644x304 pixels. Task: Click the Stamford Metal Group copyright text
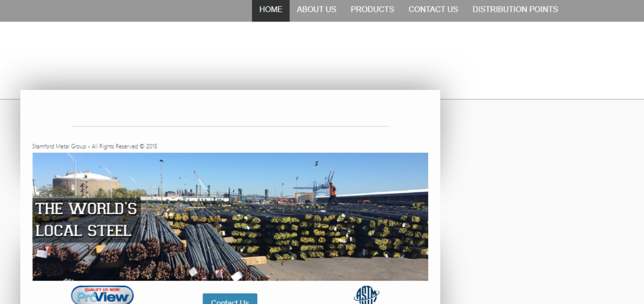(94, 146)
